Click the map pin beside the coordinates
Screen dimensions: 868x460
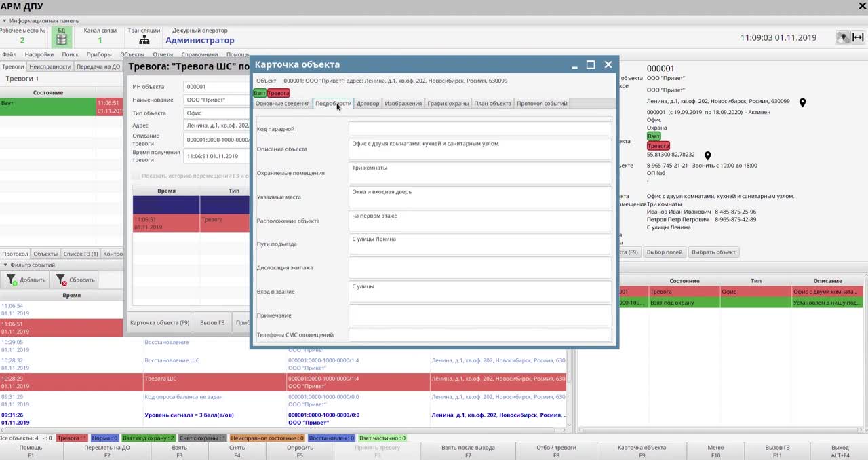(x=707, y=155)
